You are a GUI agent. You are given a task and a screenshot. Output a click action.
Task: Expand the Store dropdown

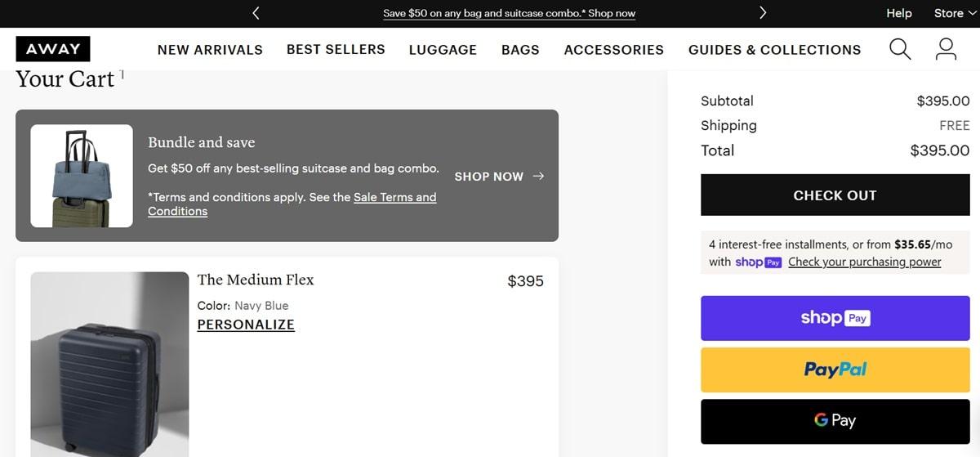954,13
